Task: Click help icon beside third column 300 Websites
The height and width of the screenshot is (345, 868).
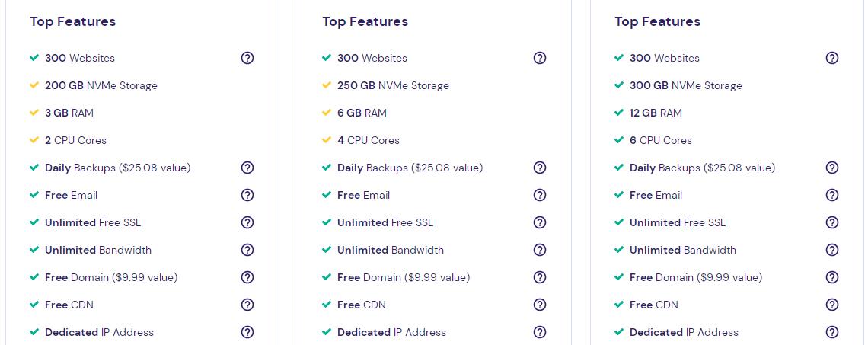Action: [x=832, y=58]
